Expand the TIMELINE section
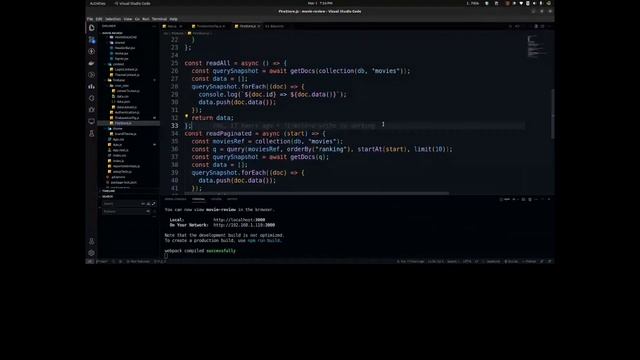Viewport: 640px width, 360px height. 109,191
